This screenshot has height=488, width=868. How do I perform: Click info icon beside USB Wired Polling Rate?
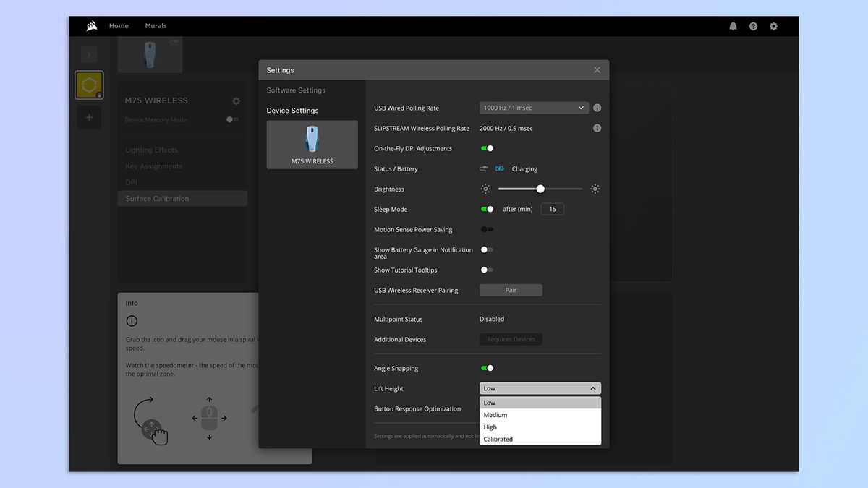597,108
